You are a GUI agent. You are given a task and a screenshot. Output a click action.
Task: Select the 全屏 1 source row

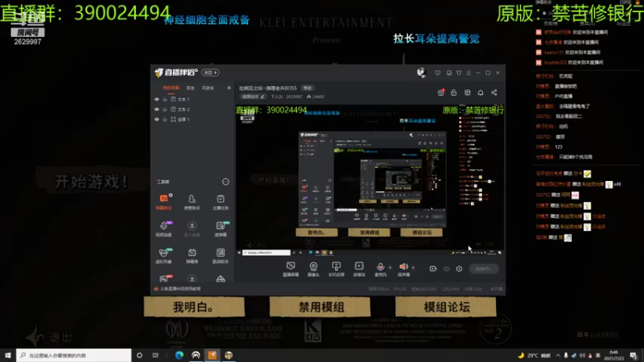coord(192,119)
